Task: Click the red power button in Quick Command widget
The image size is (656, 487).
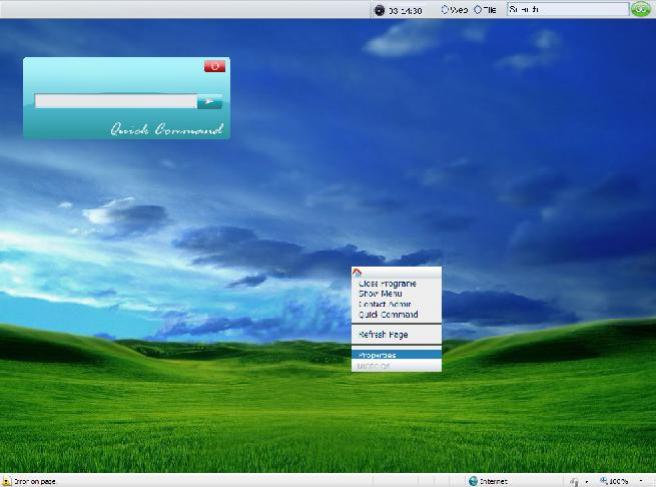Action: [215, 66]
